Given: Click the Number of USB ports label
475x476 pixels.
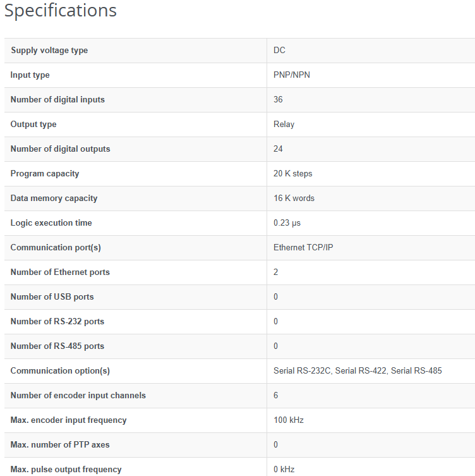Looking at the screenshot, I should tap(52, 297).
